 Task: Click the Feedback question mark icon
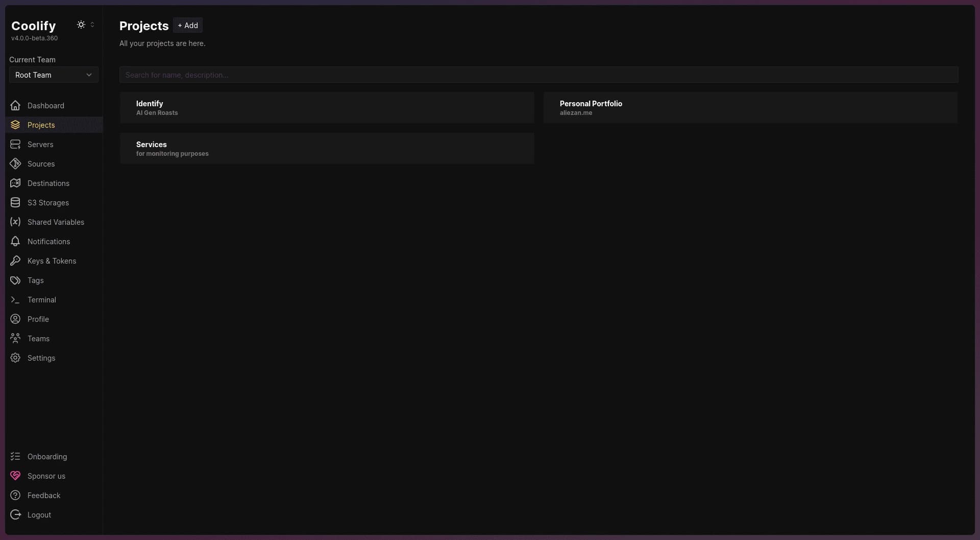pos(15,495)
